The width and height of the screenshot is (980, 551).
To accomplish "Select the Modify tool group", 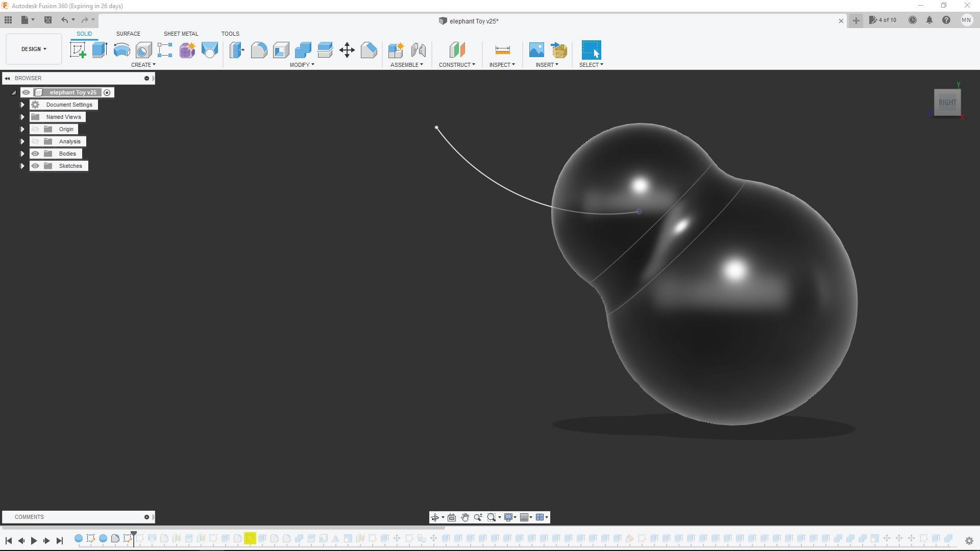I will tap(302, 65).
